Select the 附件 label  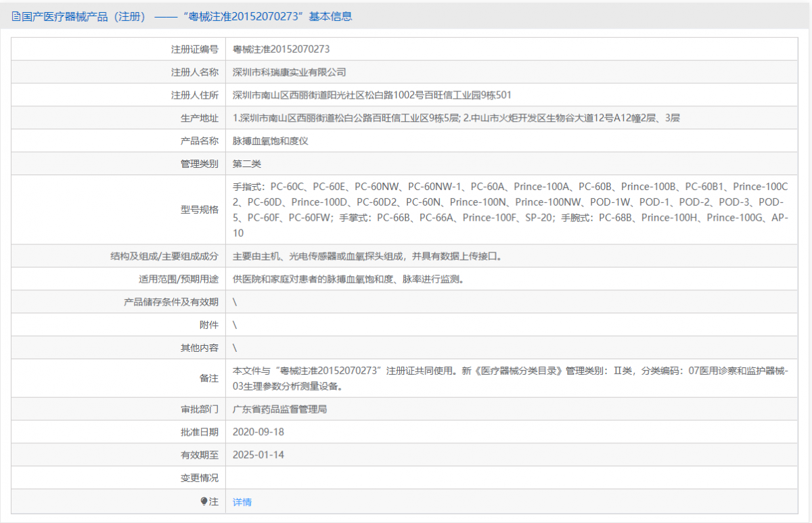(209, 325)
